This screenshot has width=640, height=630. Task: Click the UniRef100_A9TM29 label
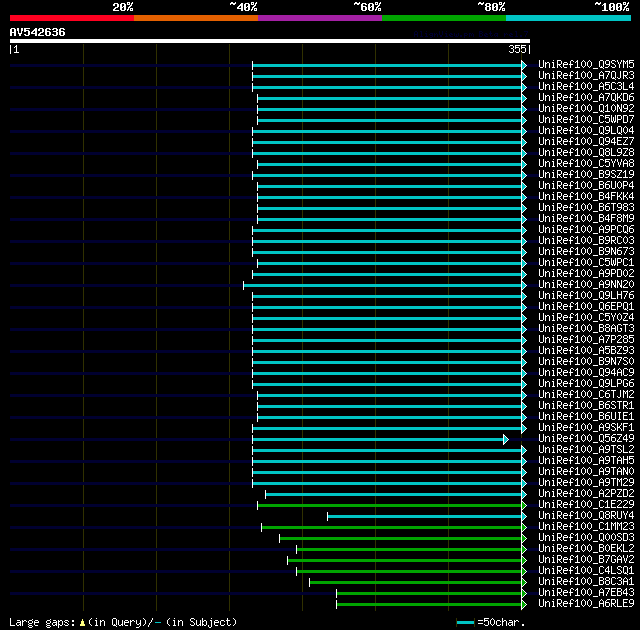(586, 483)
